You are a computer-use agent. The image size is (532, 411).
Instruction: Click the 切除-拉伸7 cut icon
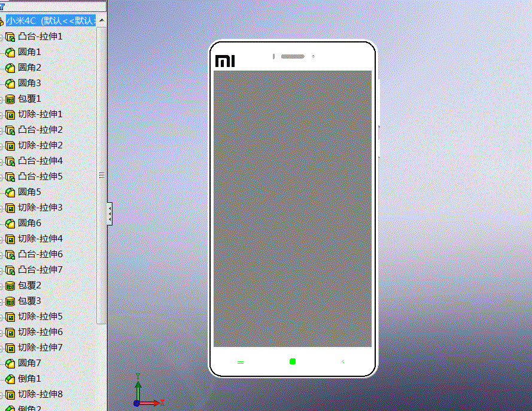tap(10, 348)
